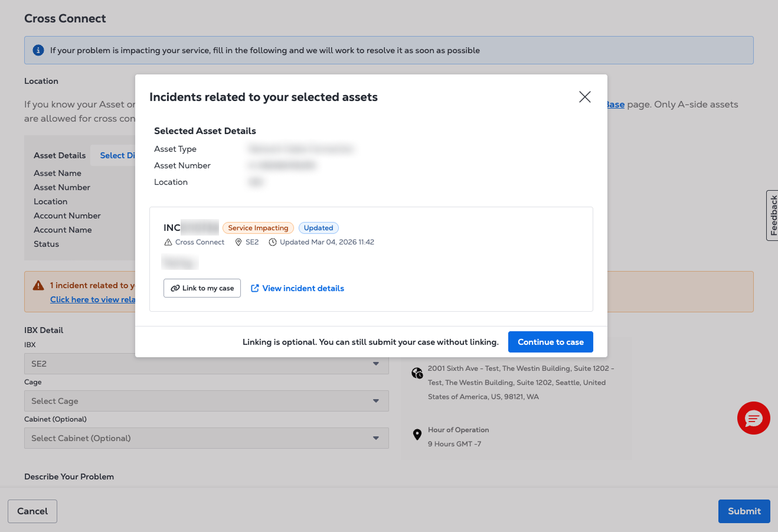Click the 'Linking is optional' notice text

click(371, 342)
